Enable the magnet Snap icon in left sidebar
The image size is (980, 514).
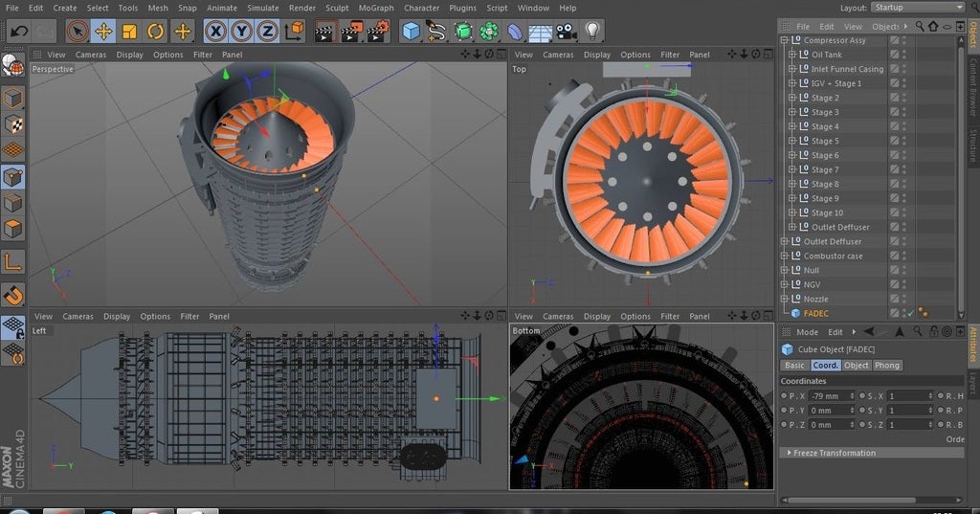(12, 294)
